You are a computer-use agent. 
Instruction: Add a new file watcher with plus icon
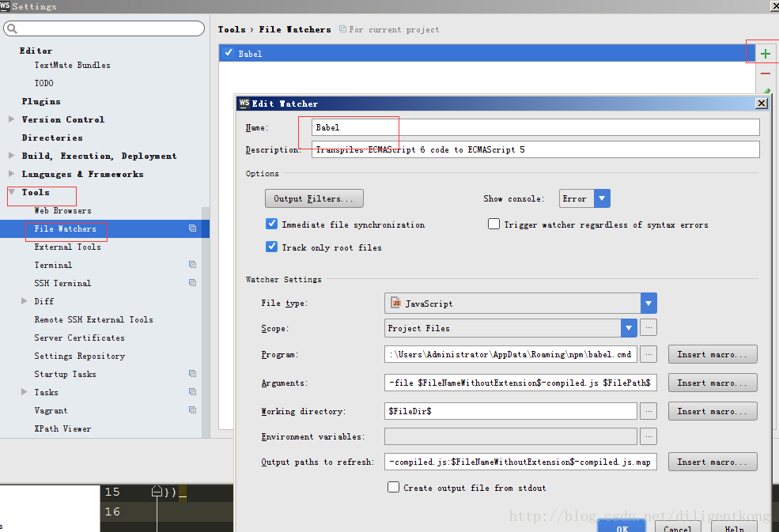(x=766, y=54)
